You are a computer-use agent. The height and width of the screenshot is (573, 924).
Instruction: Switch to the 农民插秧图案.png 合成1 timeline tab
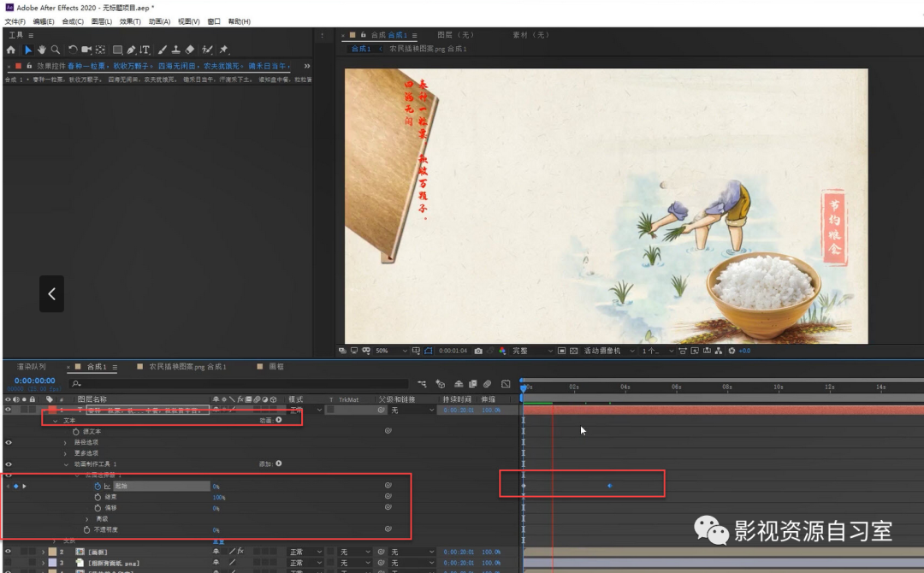(x=187, y=366)
